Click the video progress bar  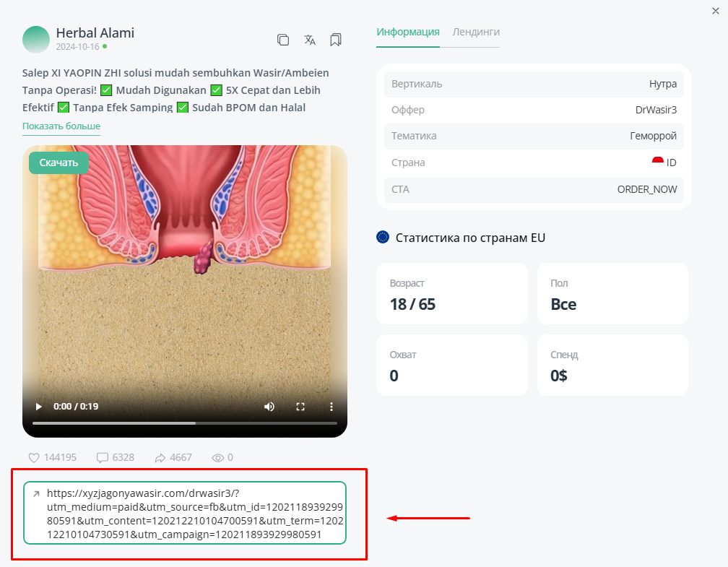185,423
